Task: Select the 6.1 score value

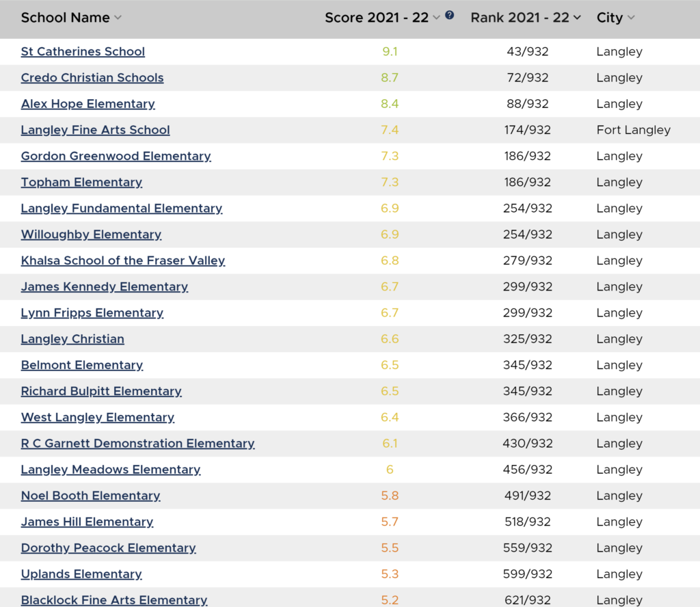Action: pyautogui.click(x=390, y=443)
